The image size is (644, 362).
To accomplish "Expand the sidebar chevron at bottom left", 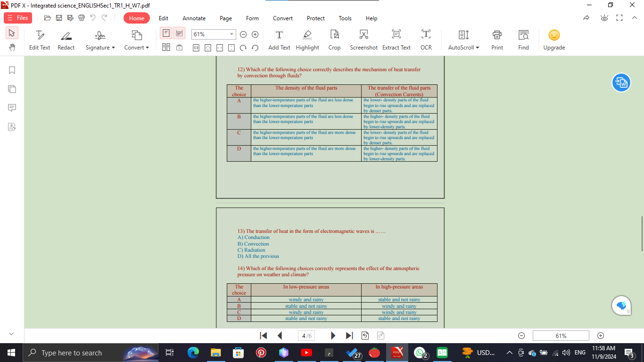I will [12, 334].
